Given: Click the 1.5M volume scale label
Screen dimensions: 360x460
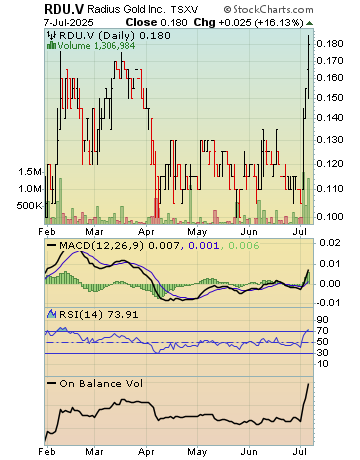Looking at the screenshot, I should pyautogui.click(x=30, y=172).
